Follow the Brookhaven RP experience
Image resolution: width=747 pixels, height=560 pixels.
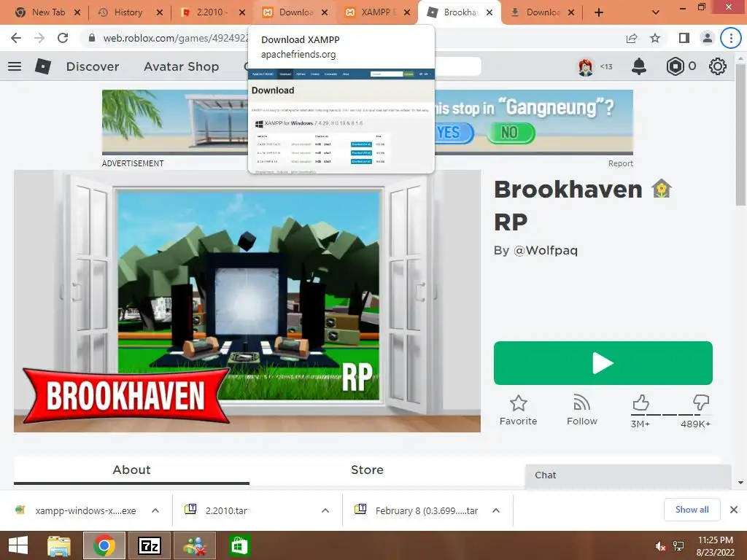581,410
